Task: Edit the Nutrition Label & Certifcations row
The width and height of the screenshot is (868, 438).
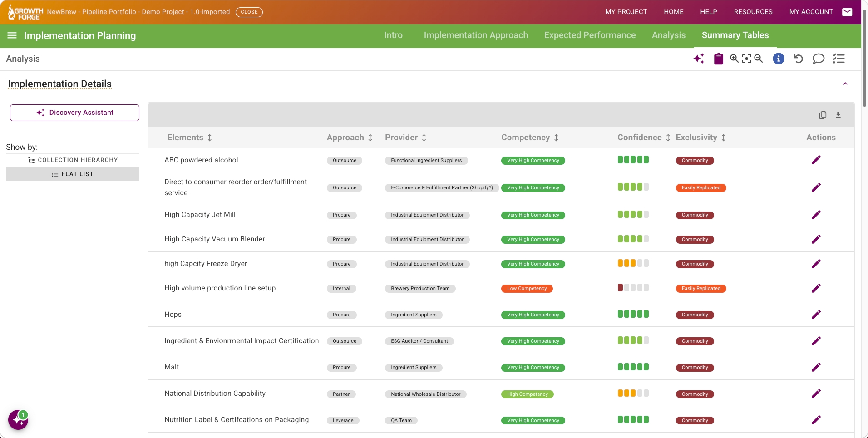Action: pos(816,419)
